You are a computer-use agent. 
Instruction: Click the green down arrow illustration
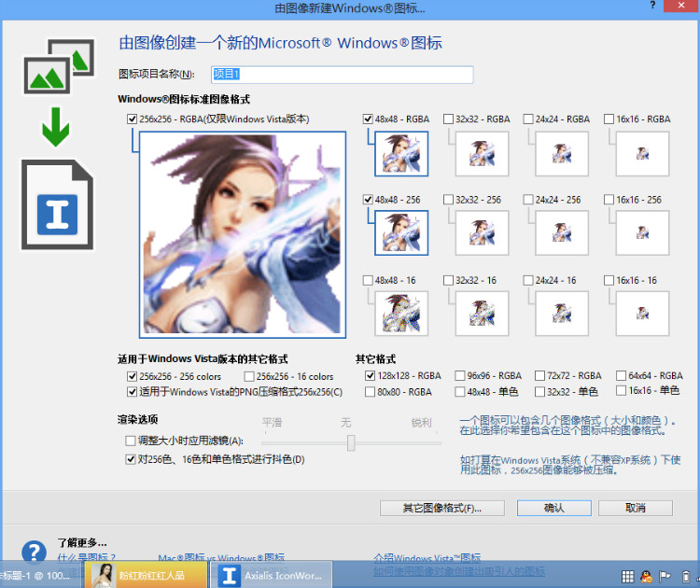[56, 127]
